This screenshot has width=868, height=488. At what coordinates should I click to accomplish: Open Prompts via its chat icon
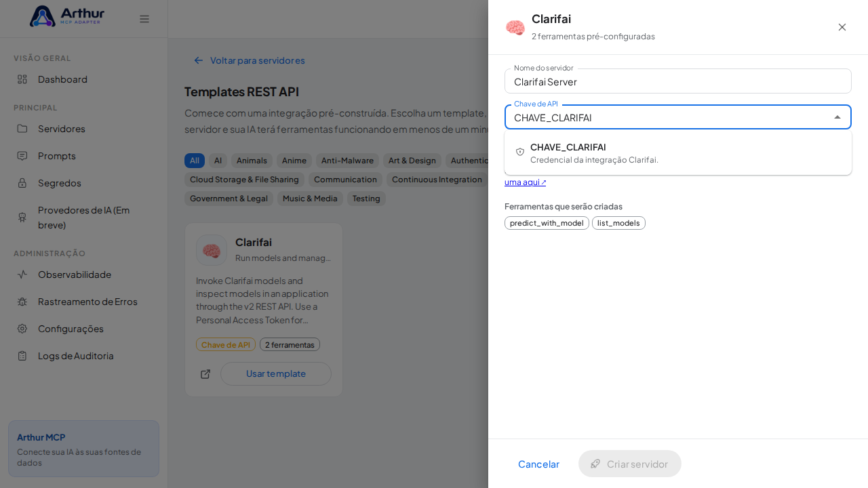(22, 156)
